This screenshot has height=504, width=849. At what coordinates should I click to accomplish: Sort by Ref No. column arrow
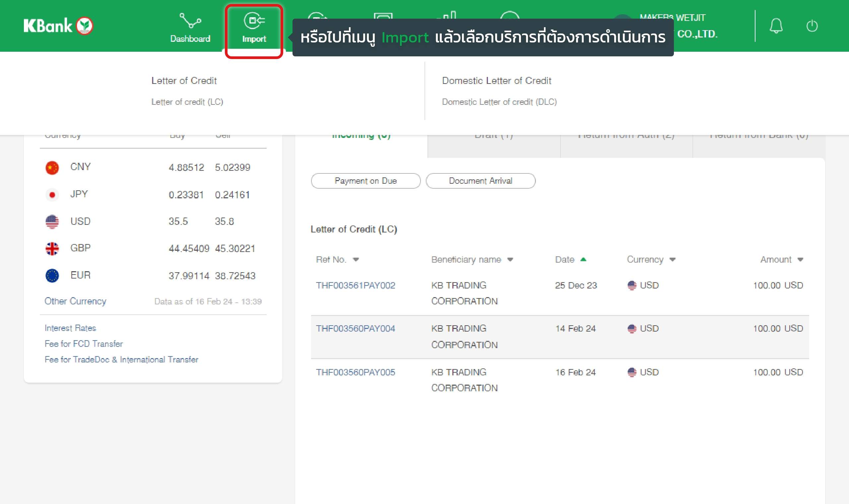[356, 260]
